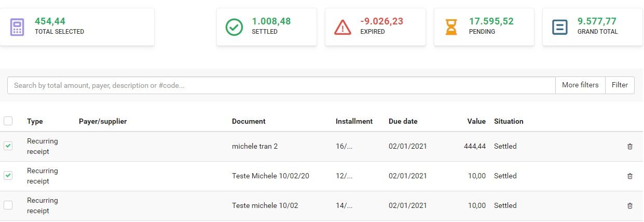Uncheck the Teste Michele 10/02/20 checkbox
Screen dimensions: 644x222
tap(8, 176)
